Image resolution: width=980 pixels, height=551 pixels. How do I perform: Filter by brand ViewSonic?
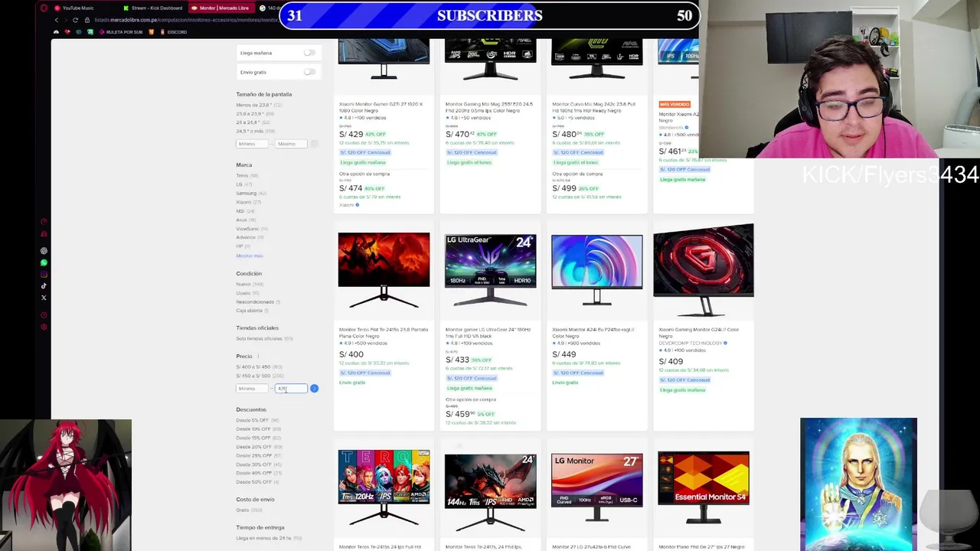[x=247, y=229]
